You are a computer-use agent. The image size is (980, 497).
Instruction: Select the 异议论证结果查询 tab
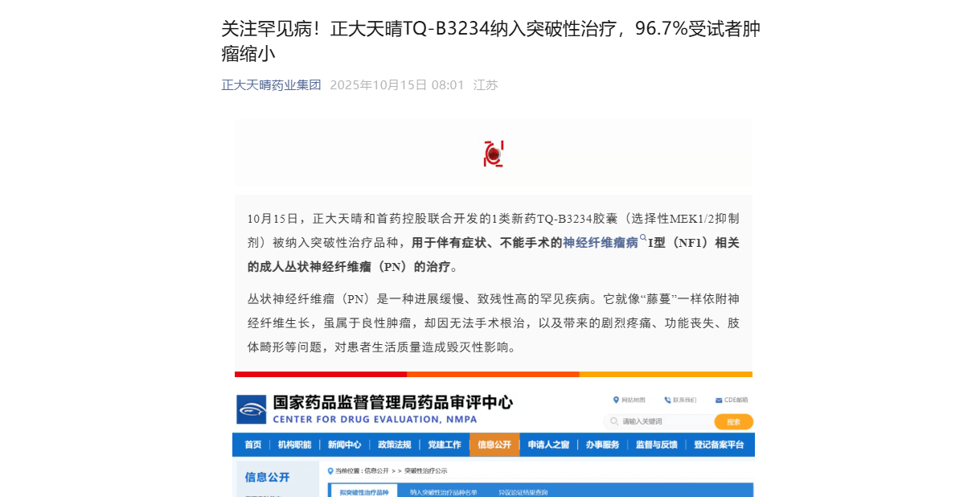[523, 491]
